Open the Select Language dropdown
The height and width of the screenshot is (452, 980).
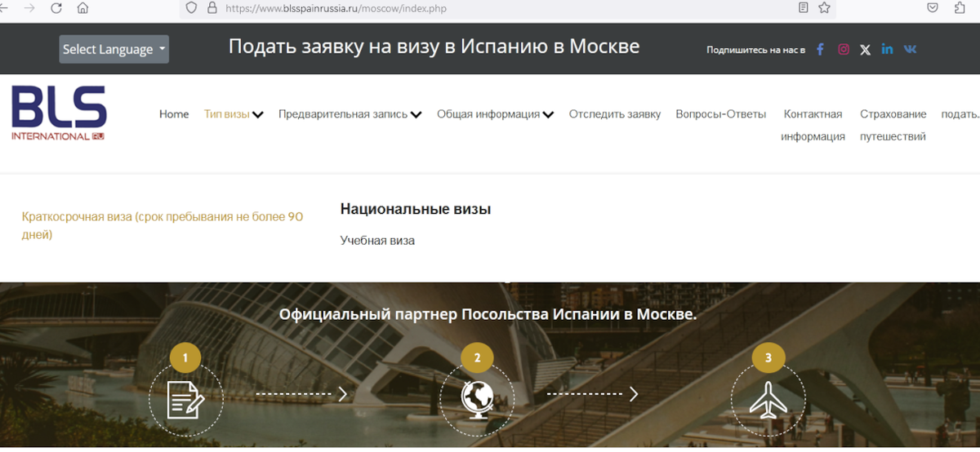pyautogui.click(x=114, y=49)
